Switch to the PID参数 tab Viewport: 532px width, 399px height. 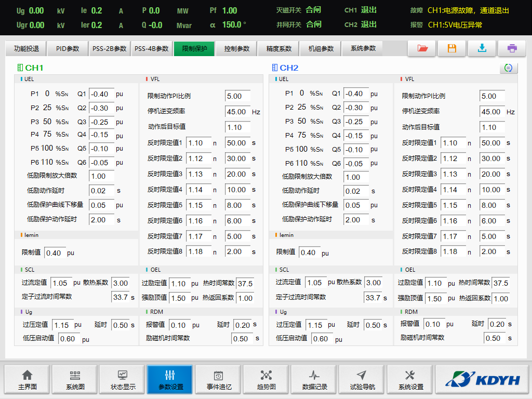[x=68, y=49]
